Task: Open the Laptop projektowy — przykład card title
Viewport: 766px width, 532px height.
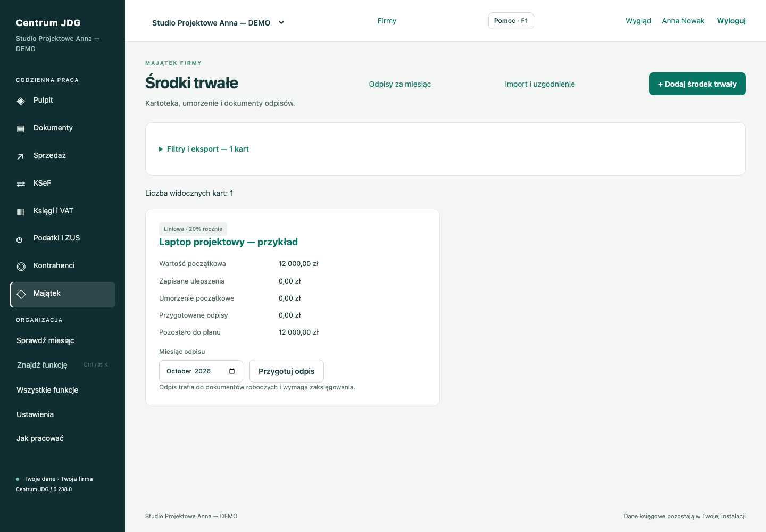Action: click(x=228, y=242)
